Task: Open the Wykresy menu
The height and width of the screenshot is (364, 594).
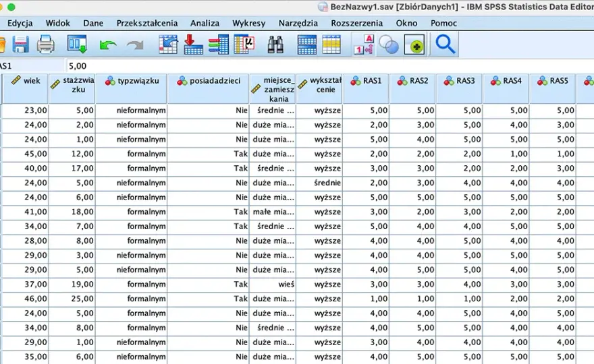Action: click(x=249, y=23)
